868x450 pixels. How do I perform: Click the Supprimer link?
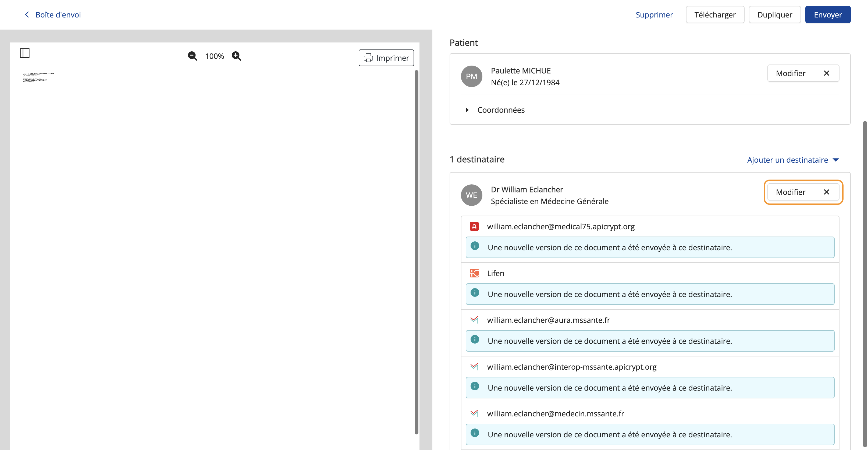654,15
